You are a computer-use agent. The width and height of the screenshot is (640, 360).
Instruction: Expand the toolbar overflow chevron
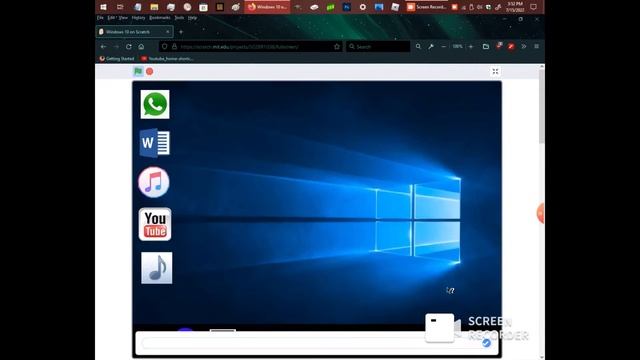point(524,47)
